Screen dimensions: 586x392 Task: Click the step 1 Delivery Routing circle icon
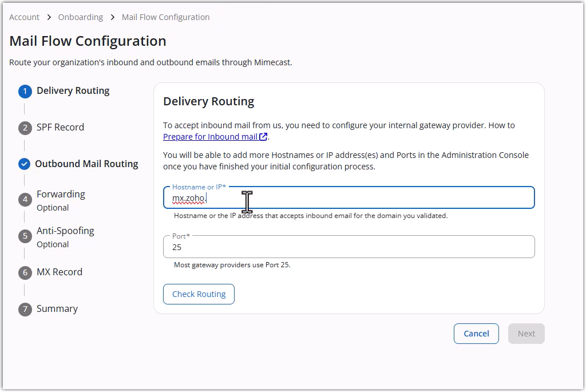click(23, 90)
